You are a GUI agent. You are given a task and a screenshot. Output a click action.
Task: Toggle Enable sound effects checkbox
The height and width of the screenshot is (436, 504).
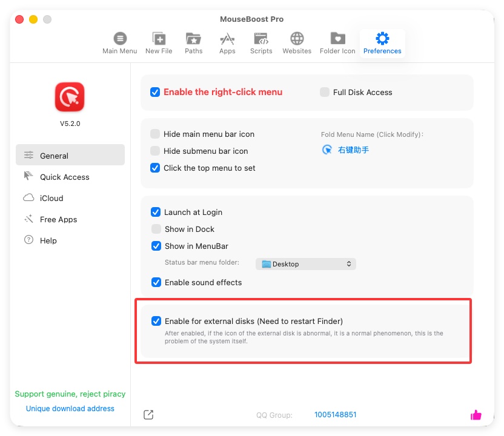(x=156, y=282)
